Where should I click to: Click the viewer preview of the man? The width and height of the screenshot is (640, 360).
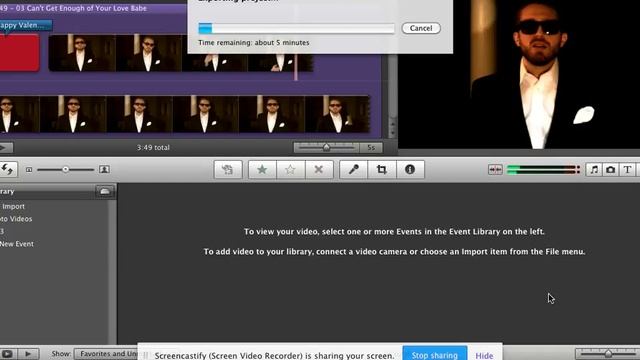519,74
